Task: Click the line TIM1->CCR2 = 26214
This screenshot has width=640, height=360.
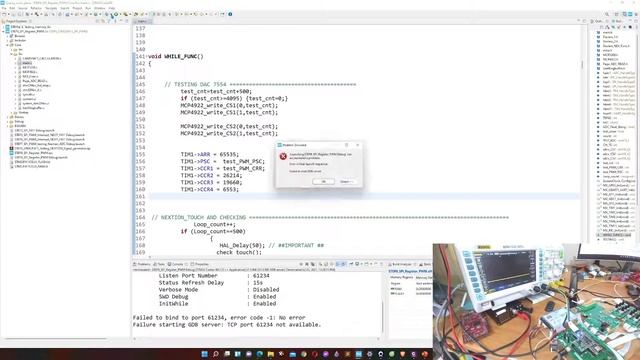Action: tap(211, 176)
